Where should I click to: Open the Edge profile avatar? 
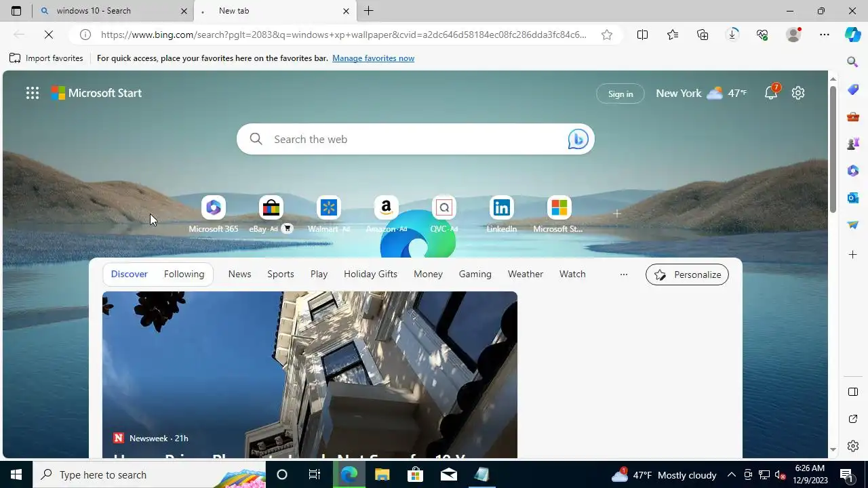pyautogui.click(x=793, y=35)
